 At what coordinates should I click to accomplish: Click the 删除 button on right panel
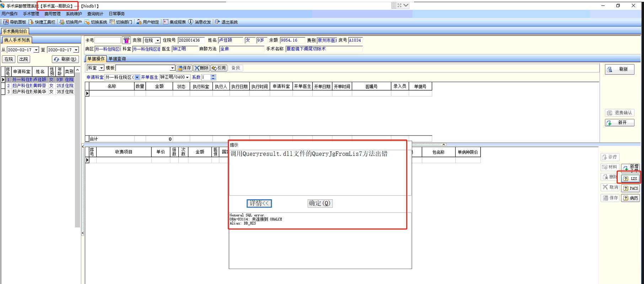[610, 177]
